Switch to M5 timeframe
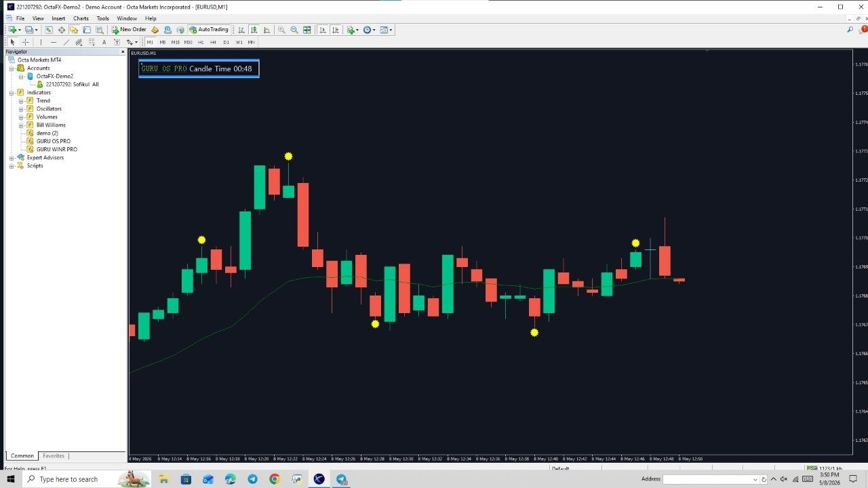Viewport: 868px width, 488px height. coord(163,42)
